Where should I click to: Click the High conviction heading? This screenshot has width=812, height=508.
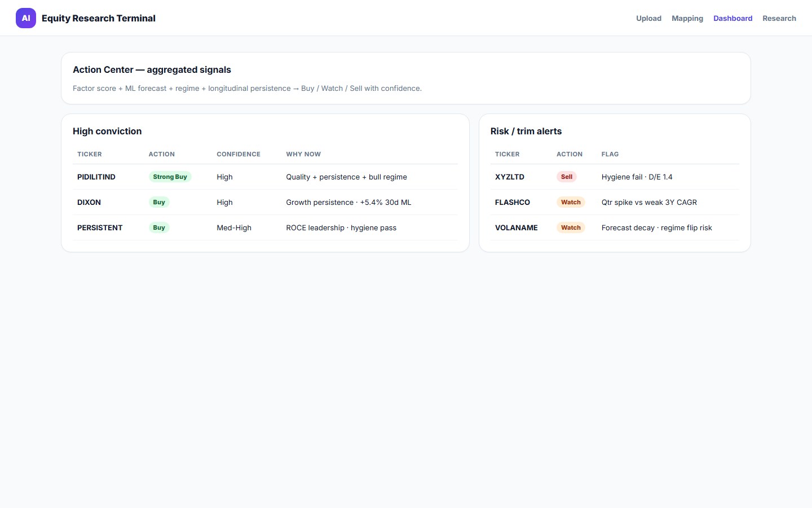pos(107,131)
